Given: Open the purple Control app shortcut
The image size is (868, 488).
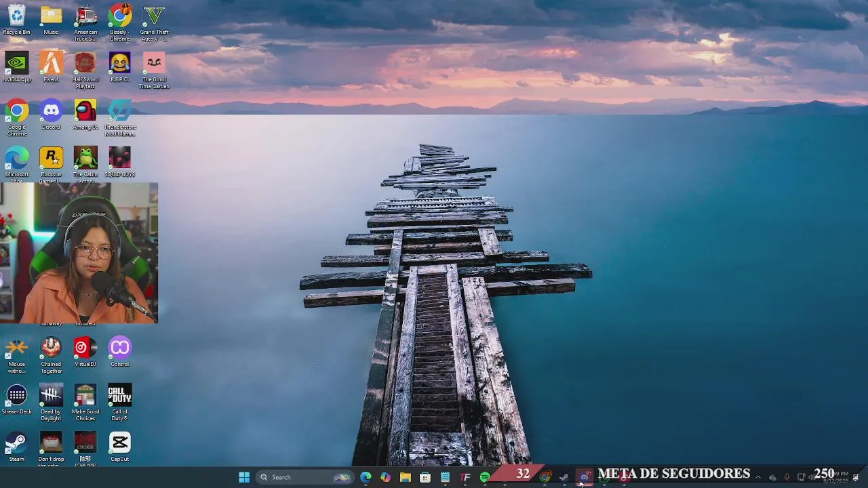Looking at the screenshot, I should point(119,352).
